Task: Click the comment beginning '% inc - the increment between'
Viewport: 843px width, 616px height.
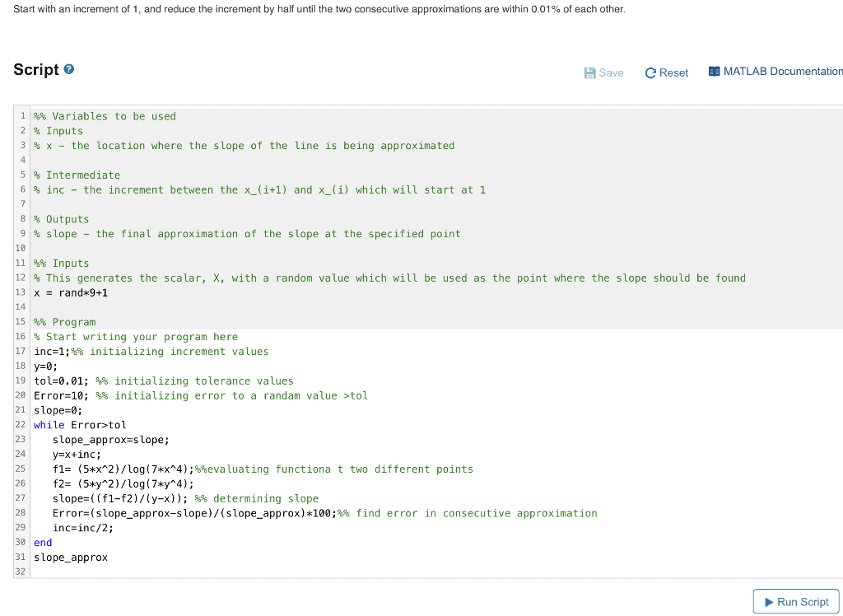Action: pos(259,190)
